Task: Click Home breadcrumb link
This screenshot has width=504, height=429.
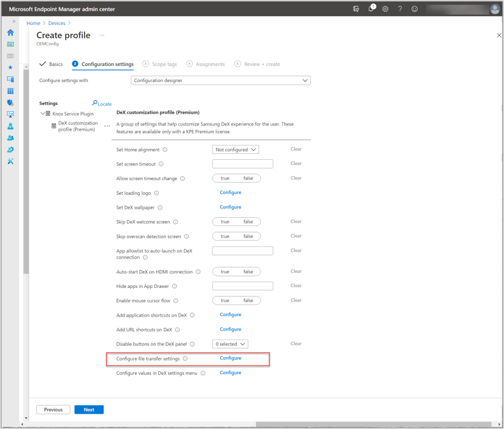Action: (x=33, y=23)
